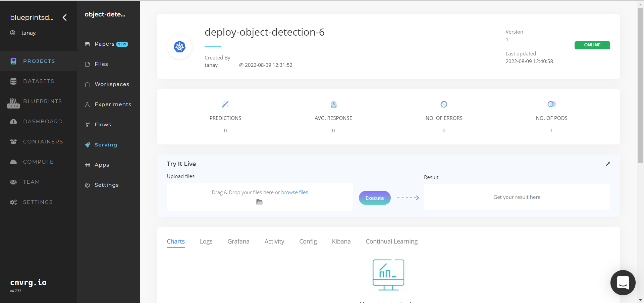Collapse the Try It Live panel
This screenshot has width=644, height=303.
(608, 164)
